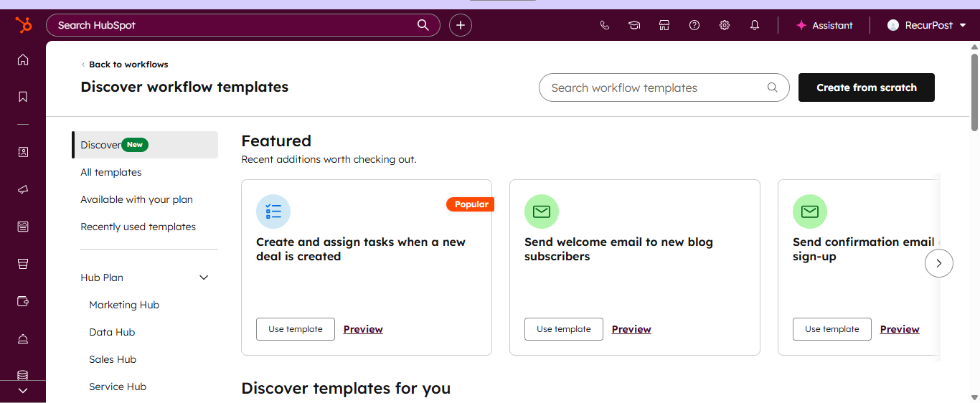The width and height of the screenshot is (980, 403).
Task: Click the email icon on blog subscribers card
Action: coord(542,212)
